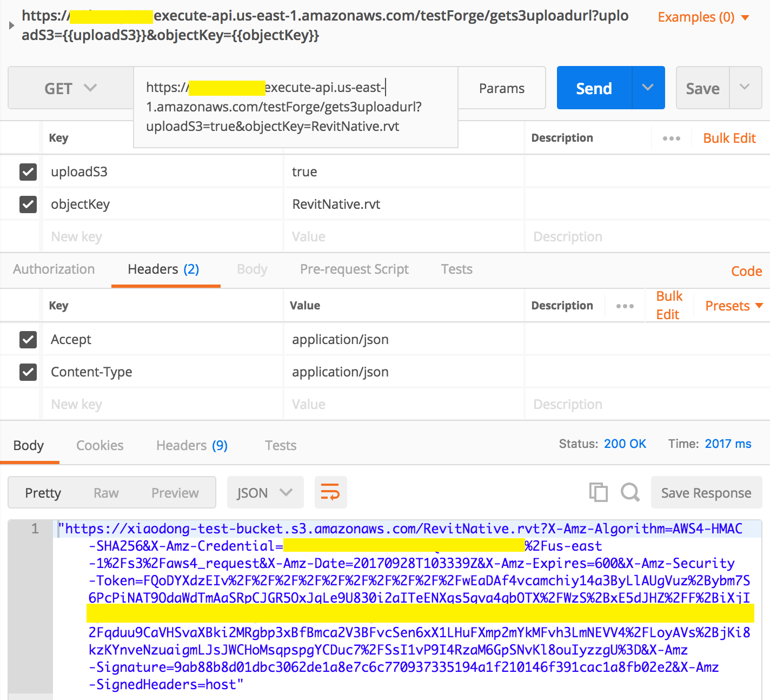Toggle the wrap lines icon
Screen dimensions: 770x700
(330, 492)
